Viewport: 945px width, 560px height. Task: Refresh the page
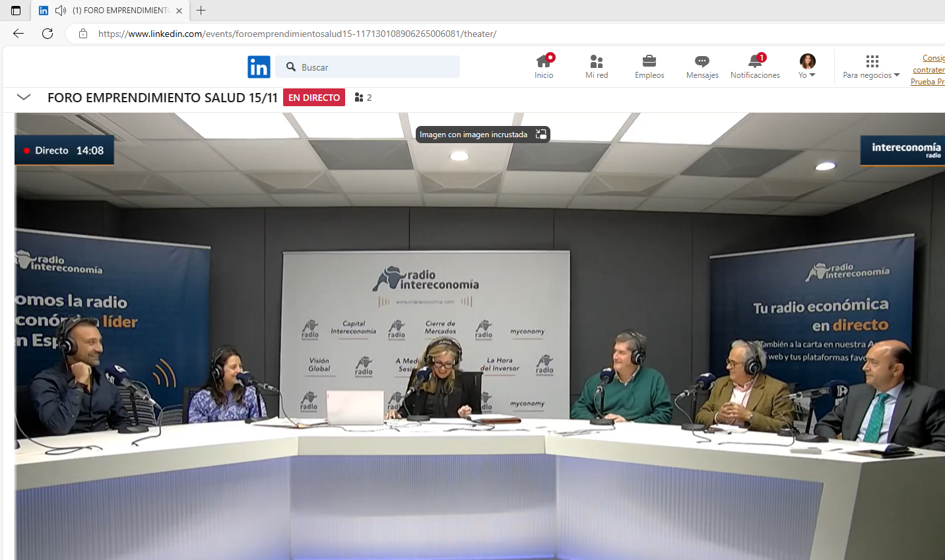pyautogui.click(x=48, y=34)
